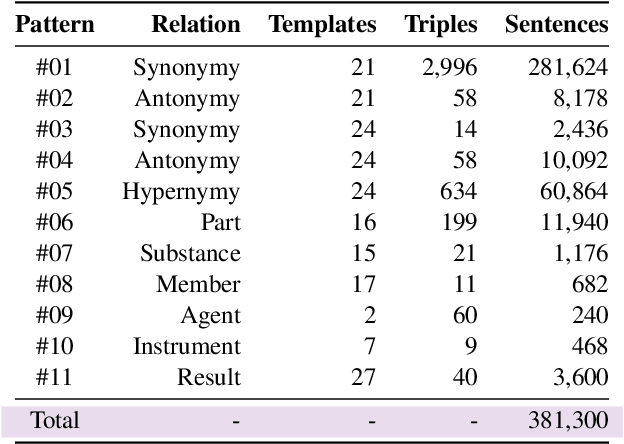Select the Member relation cell
Viewport: 624px width, 444px height.
click(x=198, y=284)
